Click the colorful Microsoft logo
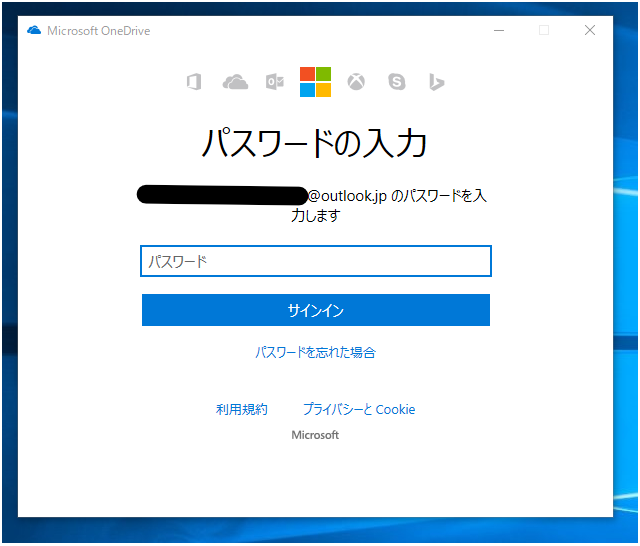 (x=315, y=82)
